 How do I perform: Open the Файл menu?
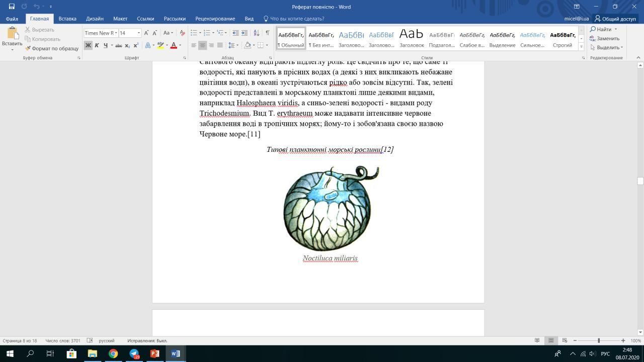pos(12,19)
